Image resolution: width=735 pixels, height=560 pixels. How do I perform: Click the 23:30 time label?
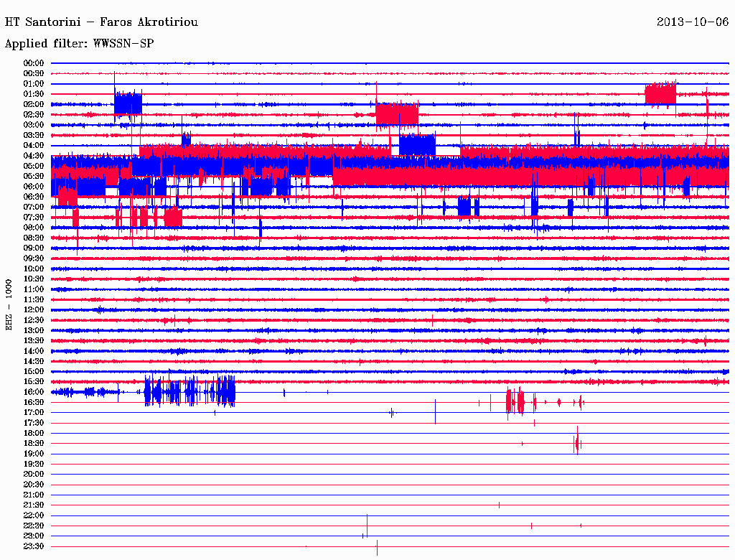[x=34, y=546]
